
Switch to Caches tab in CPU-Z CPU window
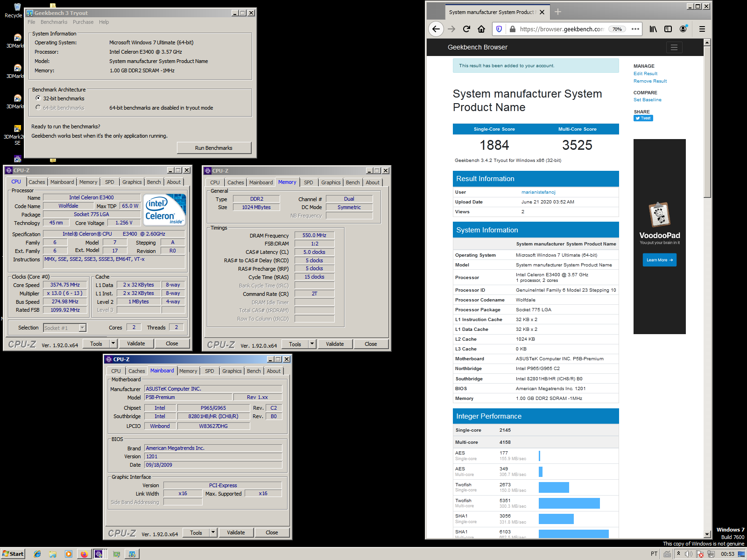(x=37, y=182)
